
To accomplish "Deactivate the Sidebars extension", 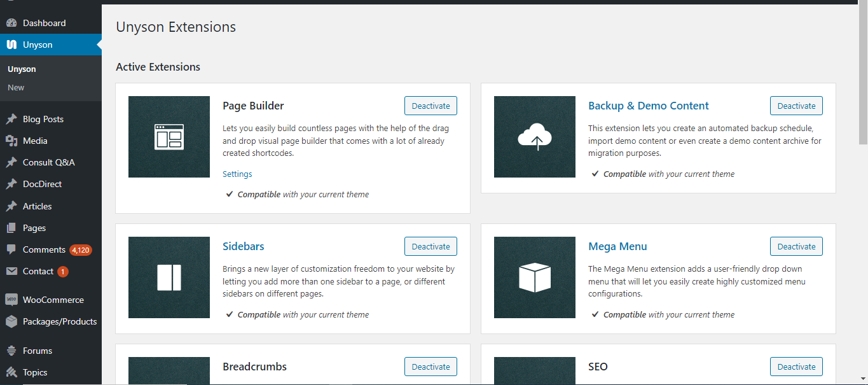I will (431, 246).
